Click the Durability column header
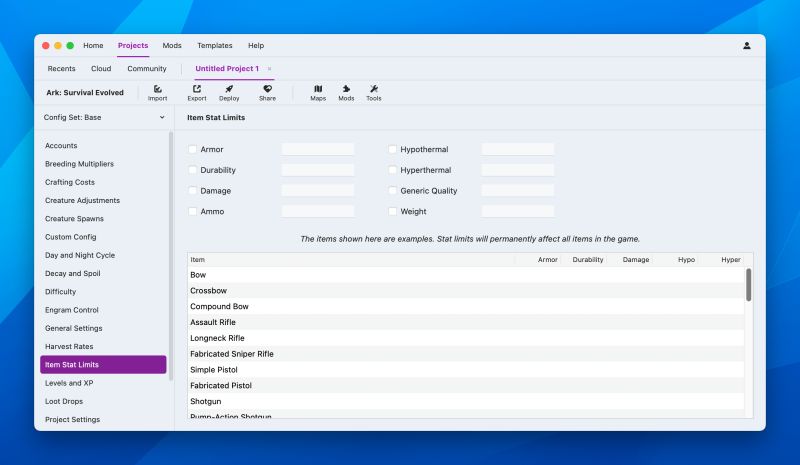Screen dimensions: 800x465 coord(584,260)
